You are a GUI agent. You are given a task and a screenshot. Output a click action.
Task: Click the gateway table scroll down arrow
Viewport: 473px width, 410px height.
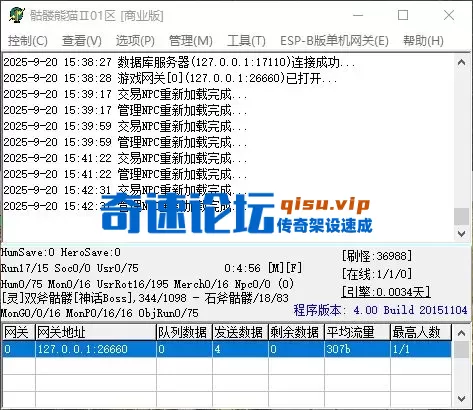(462, 398)
